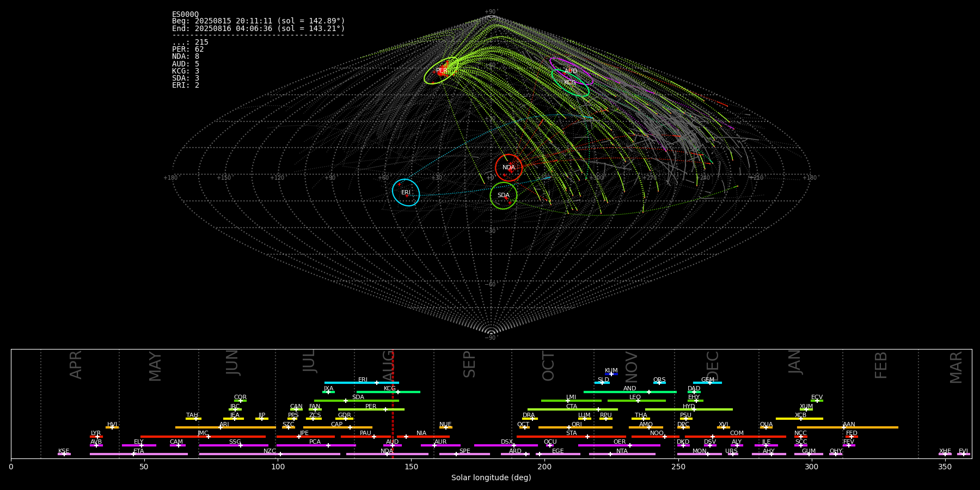Select the NOO shower bar in the timeline
This screenshot has height=490, width=980.
tap(656, 437)
